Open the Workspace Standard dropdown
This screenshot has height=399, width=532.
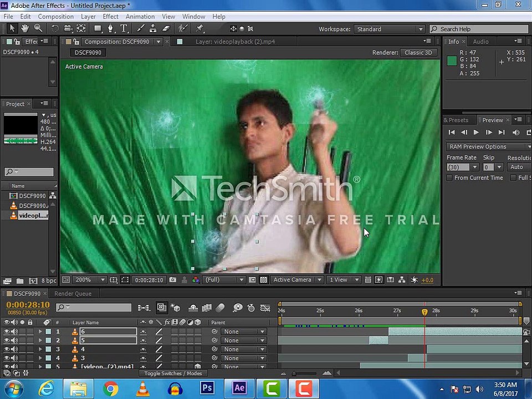389,29
